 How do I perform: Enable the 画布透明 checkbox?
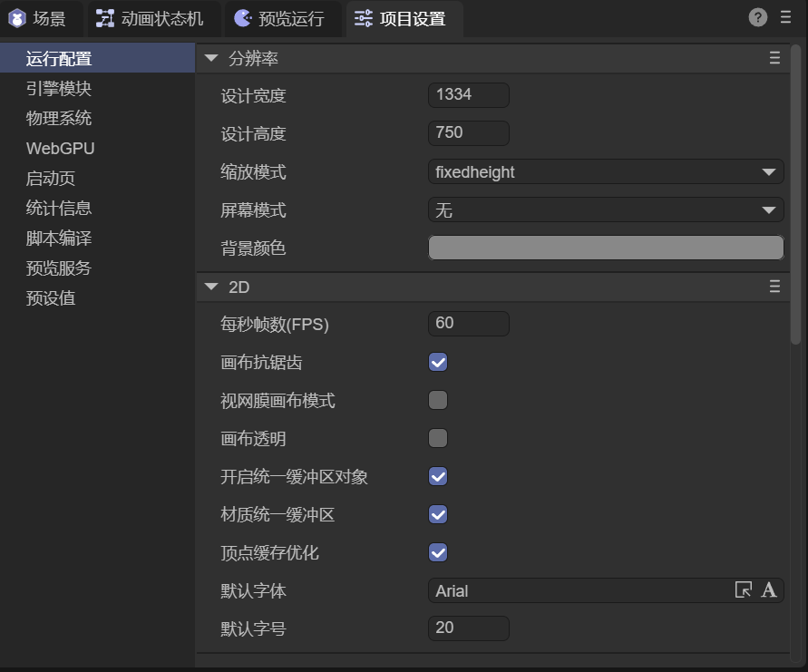coord(438,439)
